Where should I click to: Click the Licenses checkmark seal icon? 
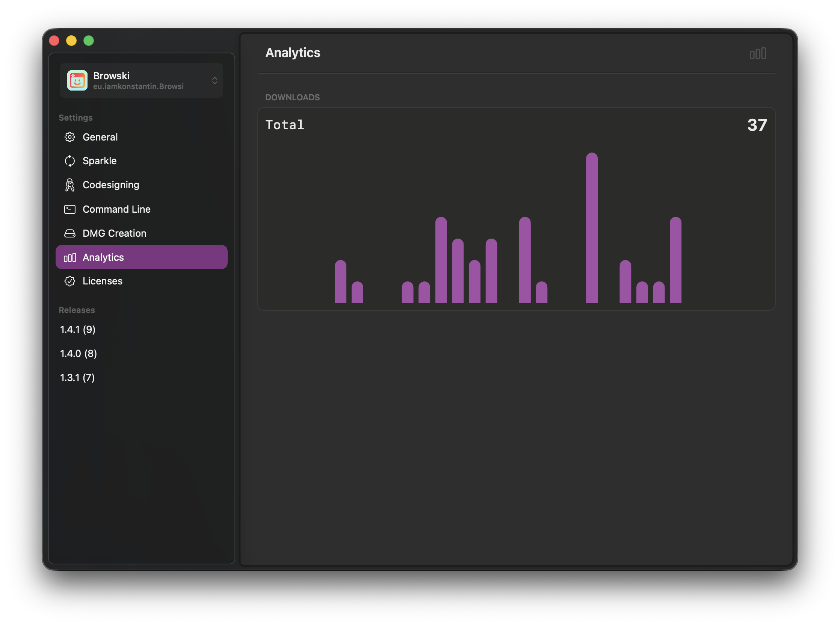point(70,281)
